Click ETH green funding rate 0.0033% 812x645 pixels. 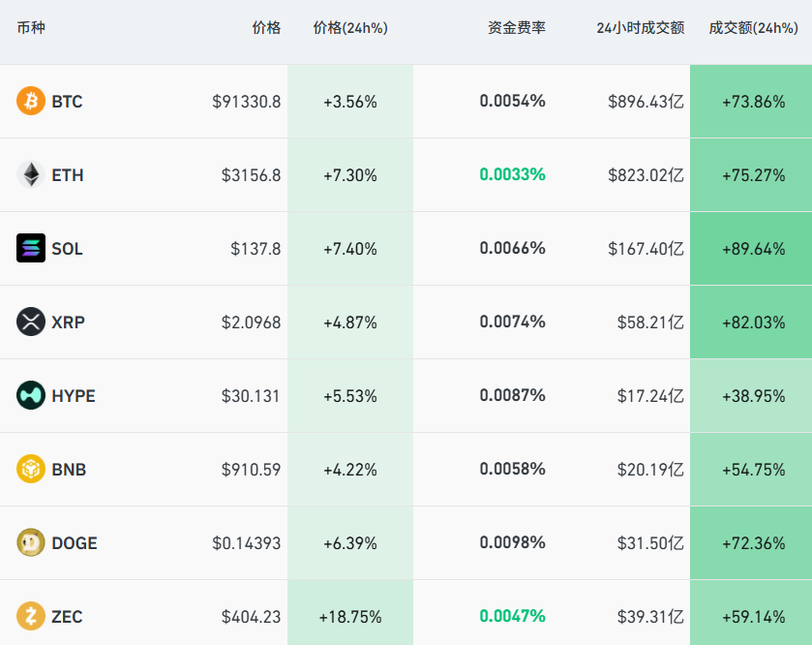point(512,174)
